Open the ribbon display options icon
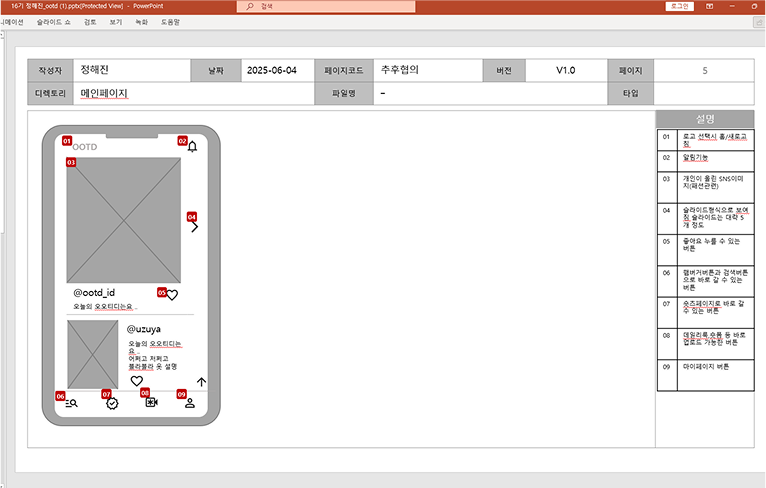 click(x=709, y=6)
